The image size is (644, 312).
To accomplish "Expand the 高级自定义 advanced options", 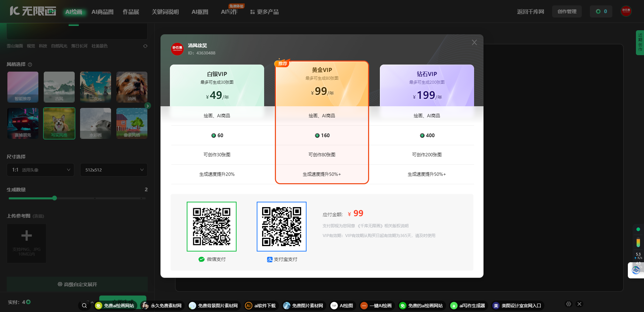I will click(77, 284).
